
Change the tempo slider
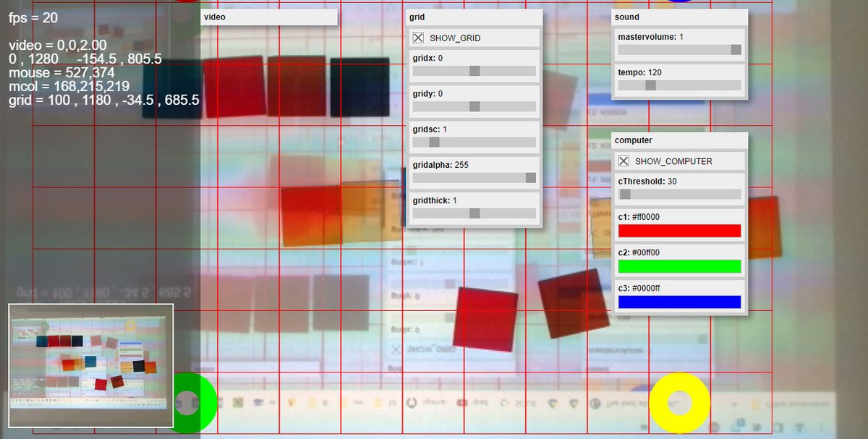tap(650, 85)
